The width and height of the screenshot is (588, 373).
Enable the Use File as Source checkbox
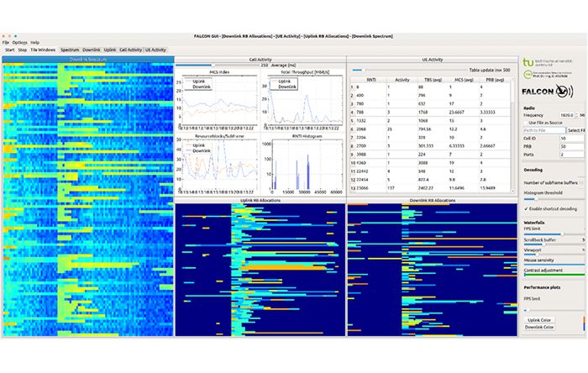coord(527,123)
